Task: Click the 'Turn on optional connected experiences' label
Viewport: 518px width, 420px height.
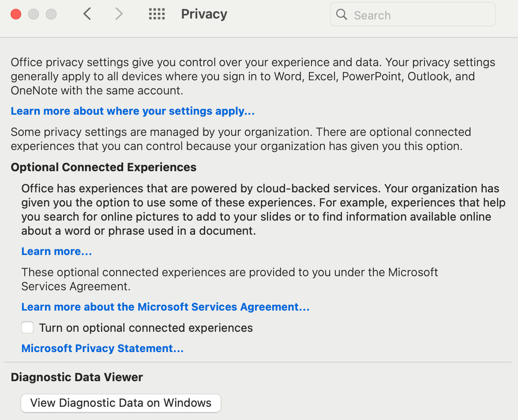Action: tap(146, 328)
